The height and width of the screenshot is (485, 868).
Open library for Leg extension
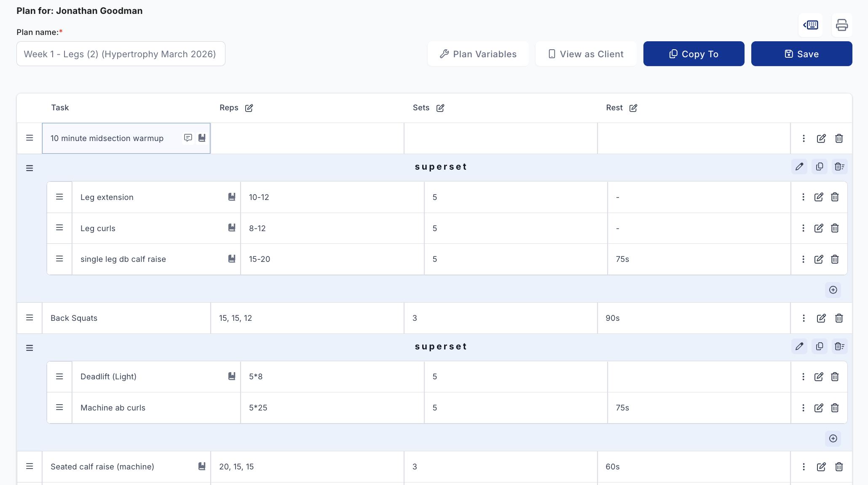click(x=232, y=197)
